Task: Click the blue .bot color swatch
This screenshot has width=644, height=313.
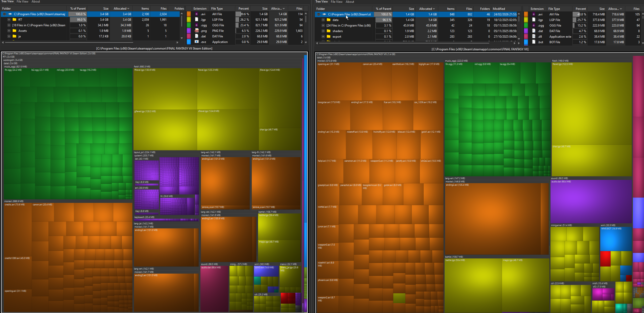Action: pos(526,42)
